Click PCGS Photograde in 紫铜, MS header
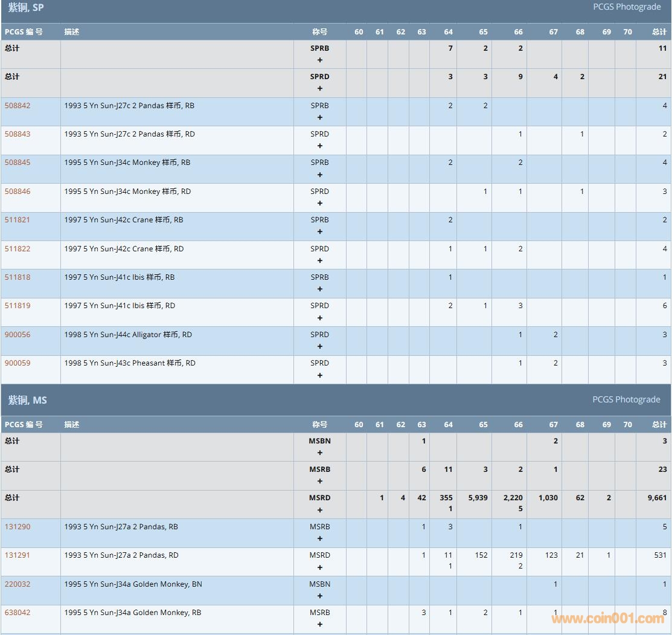Image resolution: width=672 pixels, height=635 pixels. click(626, 399)
